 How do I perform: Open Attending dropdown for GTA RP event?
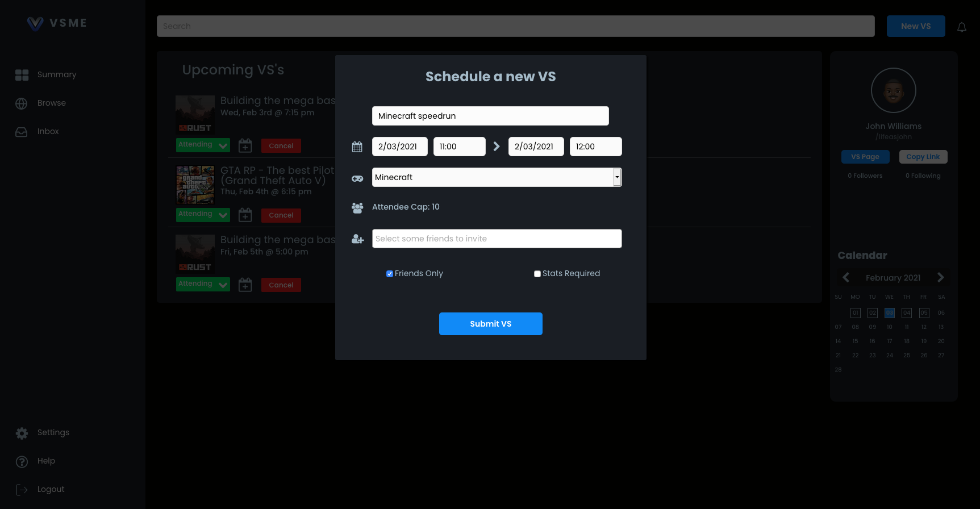203,215
